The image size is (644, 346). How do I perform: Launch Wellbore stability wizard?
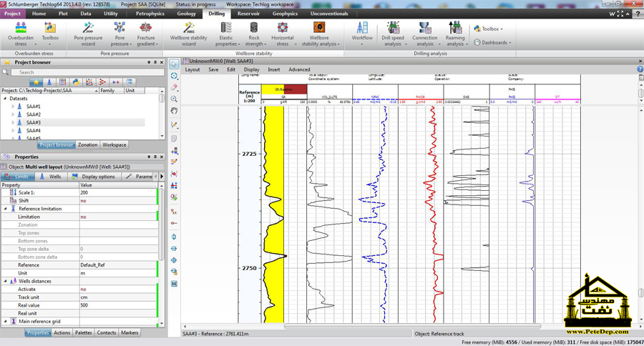(188, 34)
